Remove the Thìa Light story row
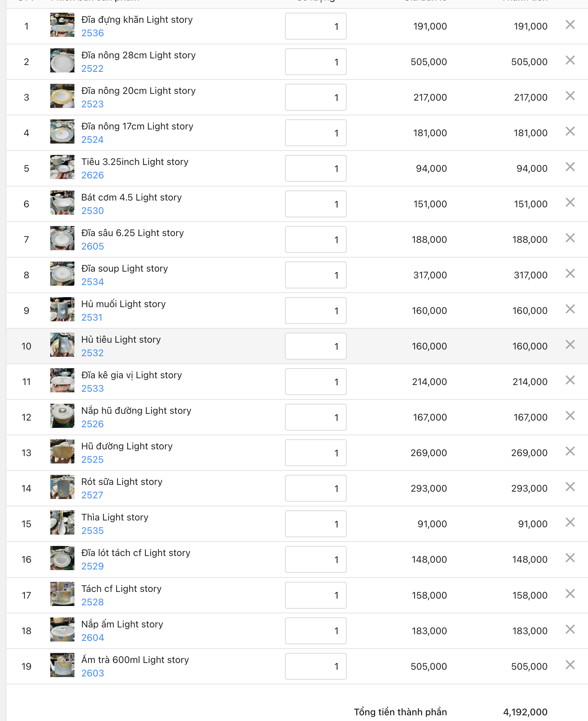 [x=570, y=522]
